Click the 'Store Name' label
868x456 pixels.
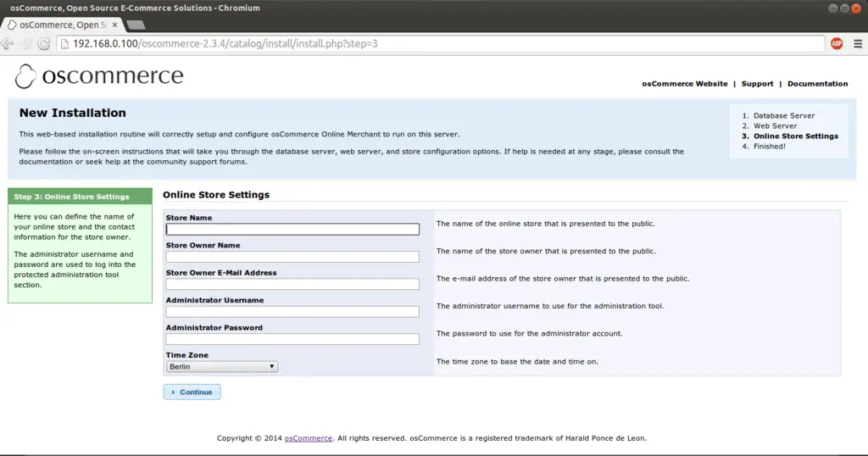189,218
